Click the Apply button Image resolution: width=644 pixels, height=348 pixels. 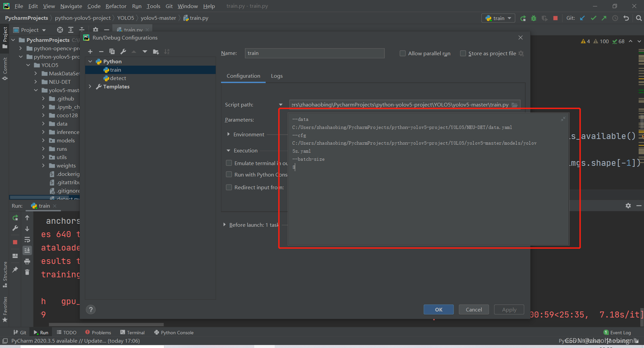[509, 309]
